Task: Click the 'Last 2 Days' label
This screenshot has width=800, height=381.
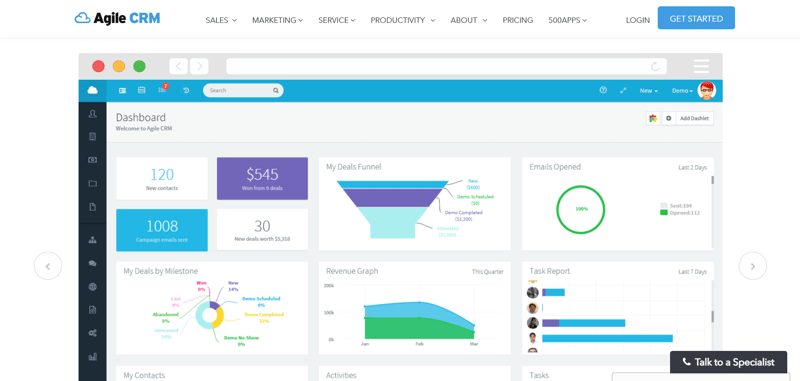Action: pos(692,167)
